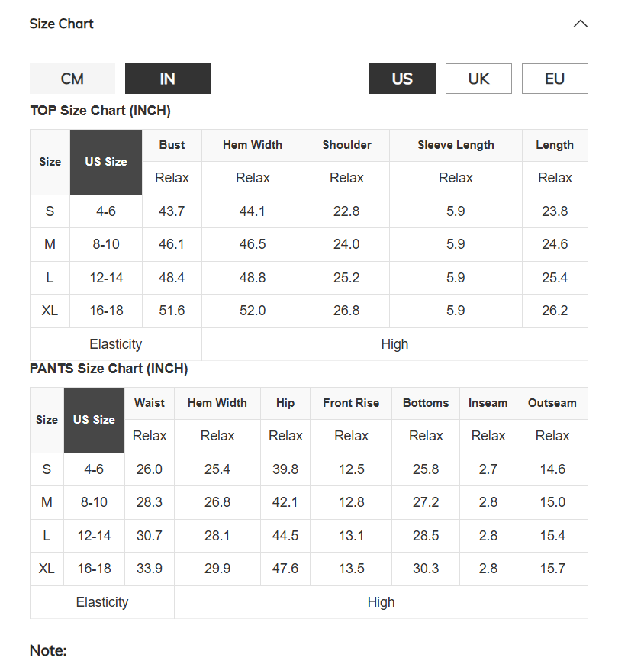This screenshot has width=644, height=661.
Task: Click US Size header in TOP chart
Action: coord(106,162)
